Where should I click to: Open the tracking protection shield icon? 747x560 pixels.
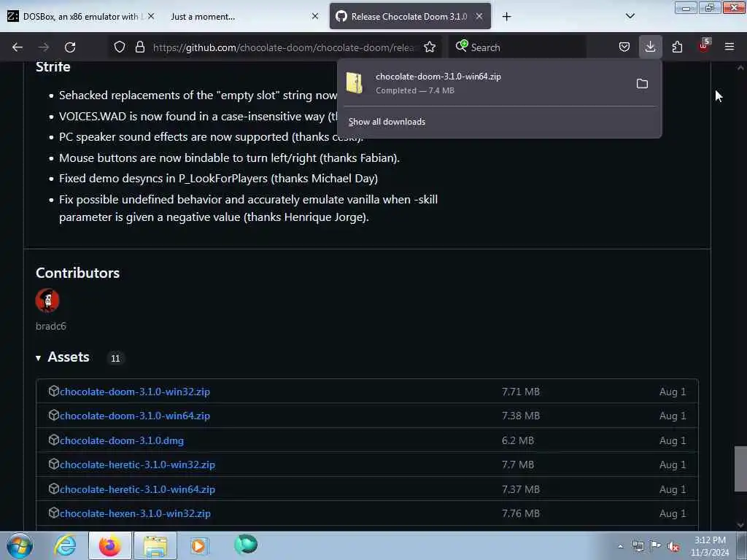pyautogui.click(x=120, y=47)
